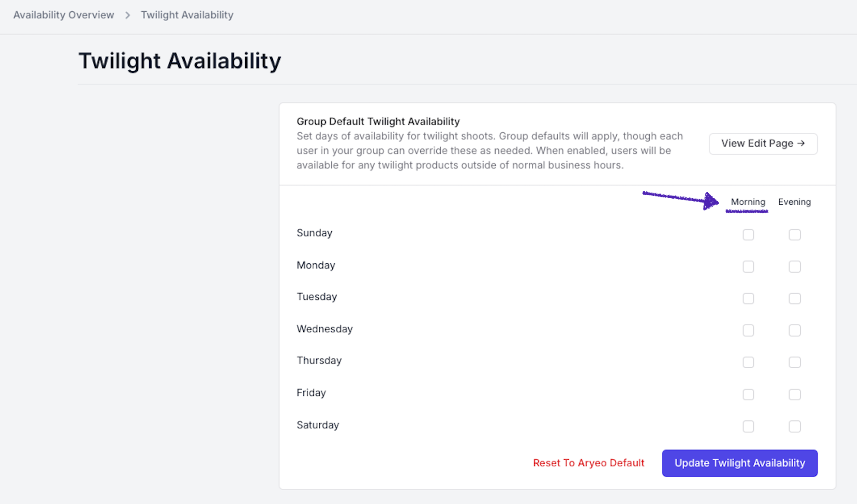This screenshot has width=857, height=504.
Task: Check Saturday evening twilight box
Action: (795, 426)
